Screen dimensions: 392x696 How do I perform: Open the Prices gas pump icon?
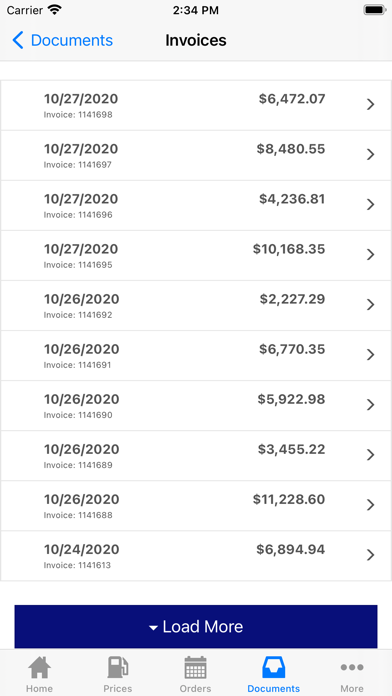[118, 667]
